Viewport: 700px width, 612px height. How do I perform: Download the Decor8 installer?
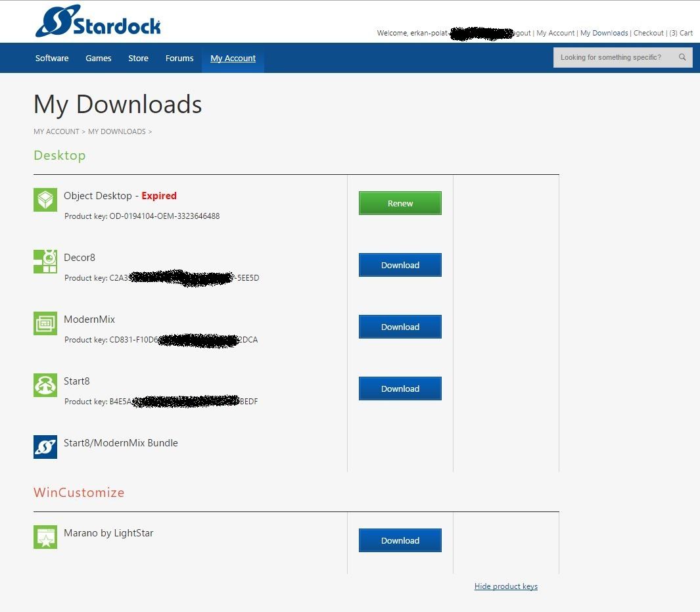[400, 265]
